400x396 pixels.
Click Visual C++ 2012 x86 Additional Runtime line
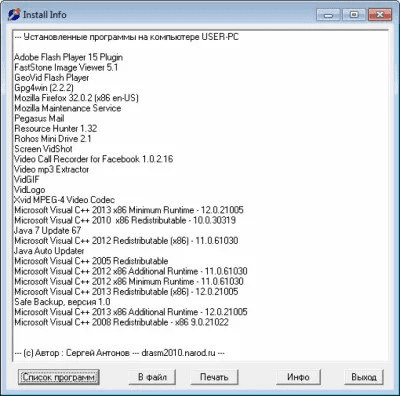[131, 271]
